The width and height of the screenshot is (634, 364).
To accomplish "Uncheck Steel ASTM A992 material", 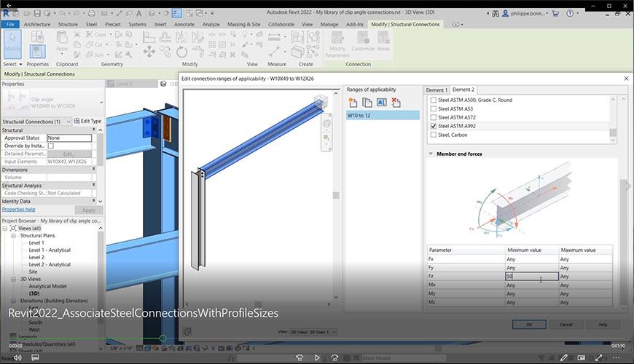I will pos(434,126).
